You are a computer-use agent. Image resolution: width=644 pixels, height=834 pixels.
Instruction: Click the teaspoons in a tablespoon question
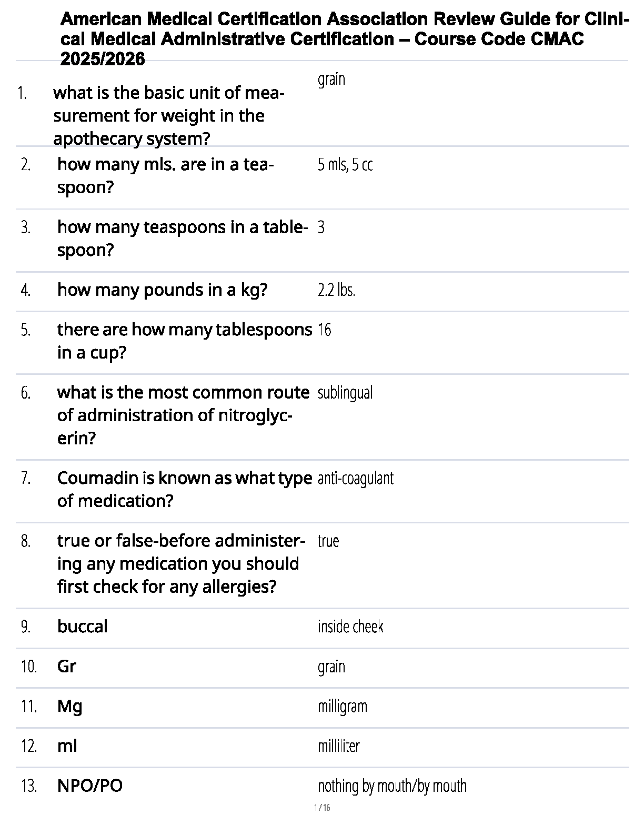pos(182,239)
